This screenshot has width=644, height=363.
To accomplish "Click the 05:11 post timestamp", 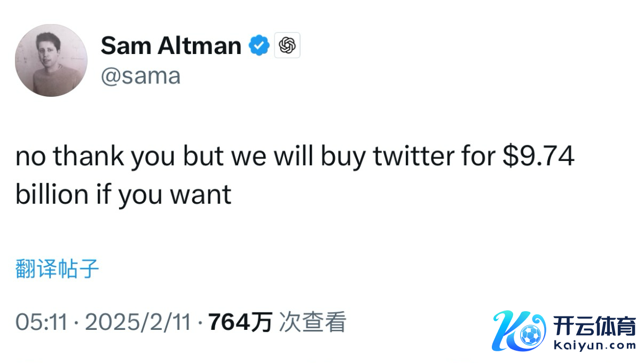I will tap(42, 322).
